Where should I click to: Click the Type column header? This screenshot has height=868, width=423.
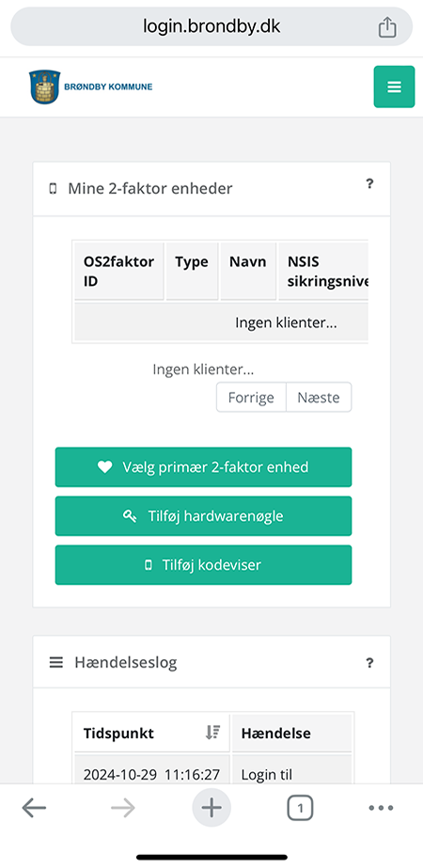[192, 271]
